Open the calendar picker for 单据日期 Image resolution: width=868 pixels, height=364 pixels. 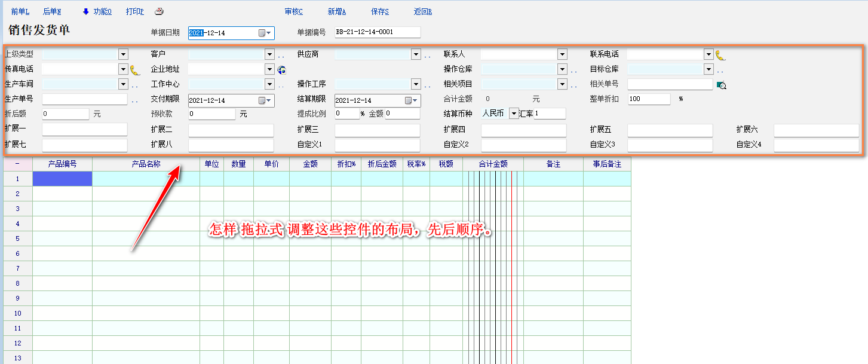pos(265,33)
